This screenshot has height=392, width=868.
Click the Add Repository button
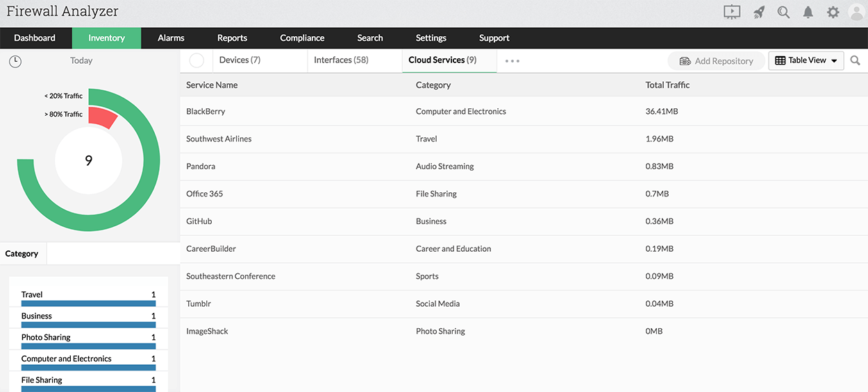(716, 61)
